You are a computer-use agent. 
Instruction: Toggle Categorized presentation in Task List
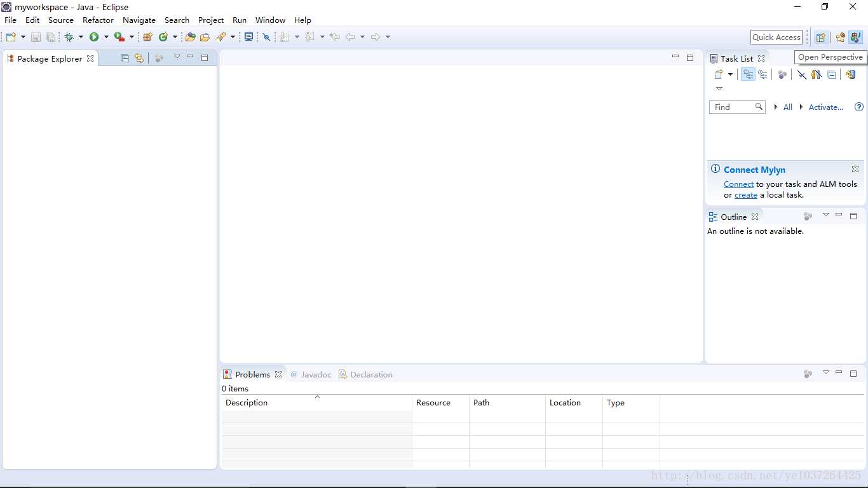click(749, 74)
